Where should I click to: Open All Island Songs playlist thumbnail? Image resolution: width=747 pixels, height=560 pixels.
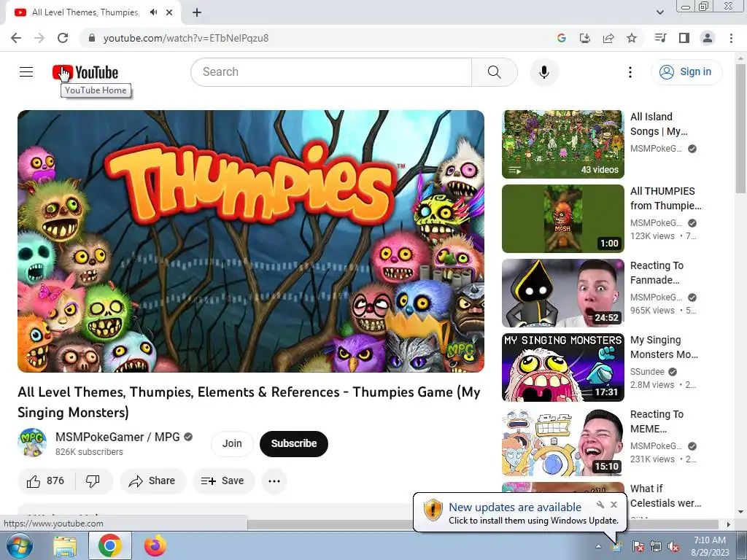(562, 144)
